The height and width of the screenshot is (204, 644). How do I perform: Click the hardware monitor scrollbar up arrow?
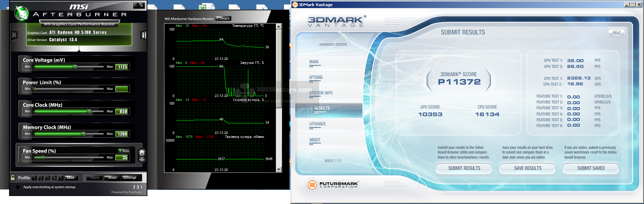[279, 26]
